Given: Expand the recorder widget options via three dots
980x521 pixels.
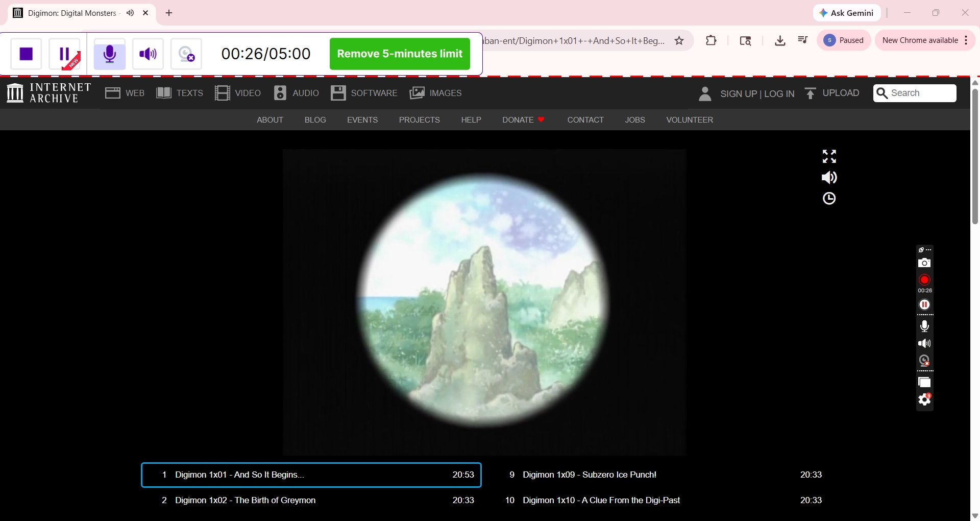Looking at the screenshot, I should [x=927, y=250].
